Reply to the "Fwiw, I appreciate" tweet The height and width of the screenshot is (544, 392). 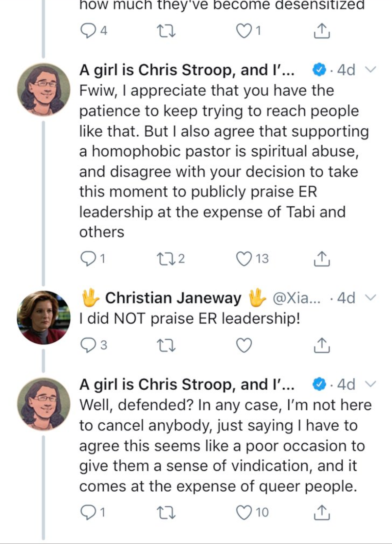[x=87, y=259]
